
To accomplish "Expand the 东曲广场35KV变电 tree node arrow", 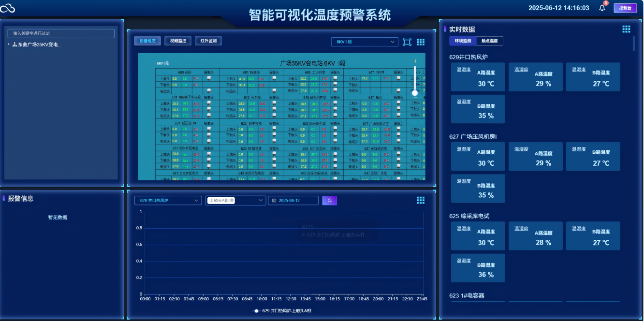I will [9, 44].
